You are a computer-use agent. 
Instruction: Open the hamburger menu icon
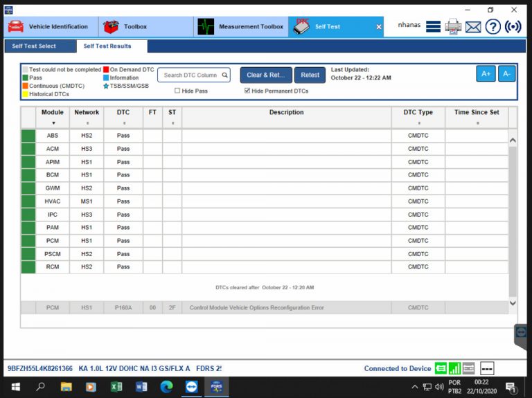433,27
